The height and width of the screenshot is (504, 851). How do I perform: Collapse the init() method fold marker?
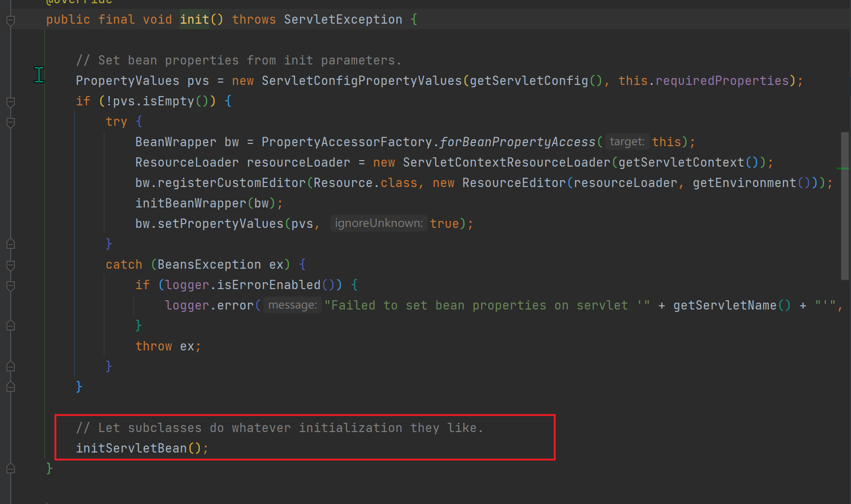[11, 20]
